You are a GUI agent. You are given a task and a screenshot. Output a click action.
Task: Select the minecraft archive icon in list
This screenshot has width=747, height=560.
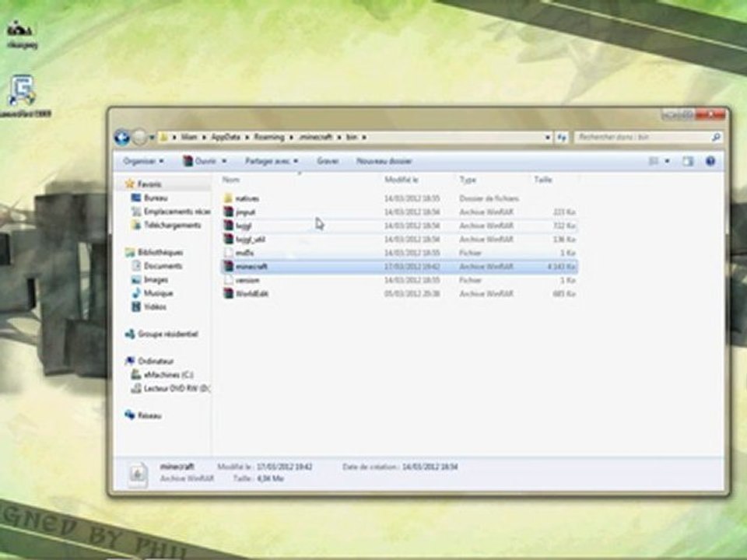tap(228, 267)
